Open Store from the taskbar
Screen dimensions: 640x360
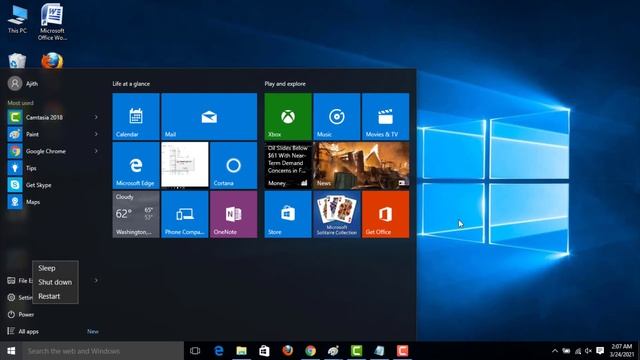click(x=264, y=351)
